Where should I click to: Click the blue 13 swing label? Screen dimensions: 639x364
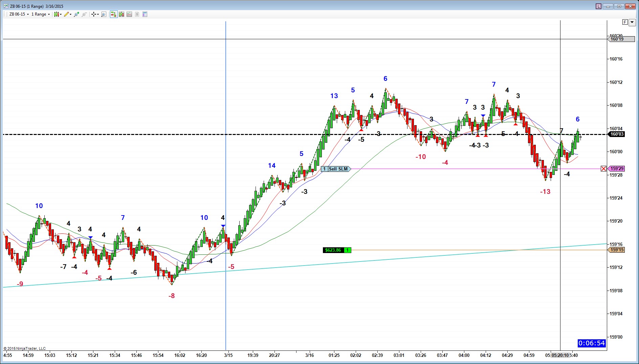click(x=334, y=96)
